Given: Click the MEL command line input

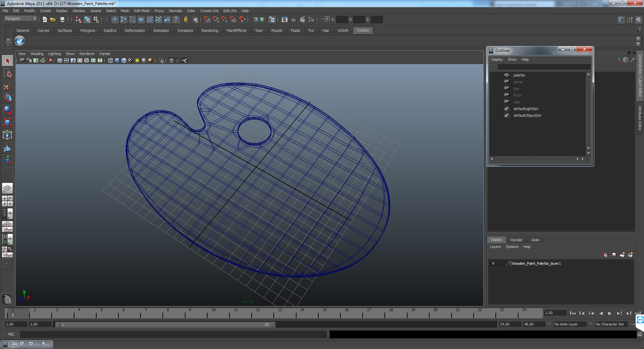Looking at the screenshot, I should (x=173, y=334).
